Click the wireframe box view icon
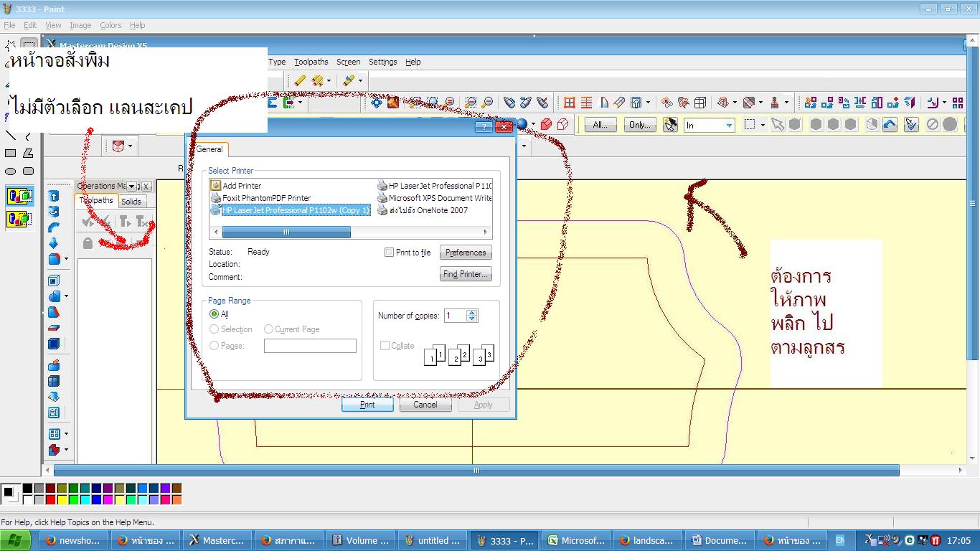 click(563, 124)
